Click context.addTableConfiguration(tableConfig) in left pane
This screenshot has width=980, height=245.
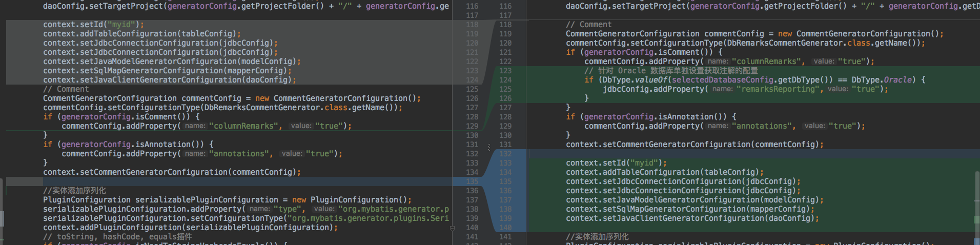click(142, 34)
